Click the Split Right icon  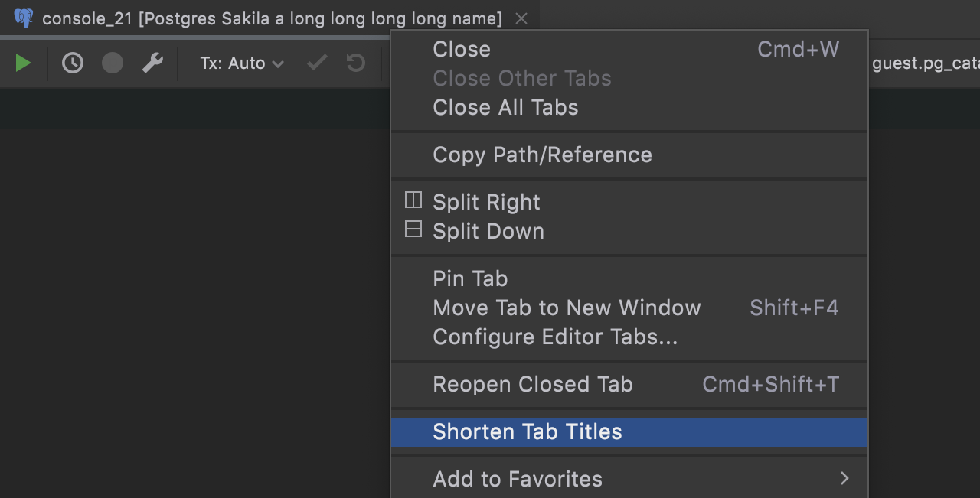click(413, 200)
